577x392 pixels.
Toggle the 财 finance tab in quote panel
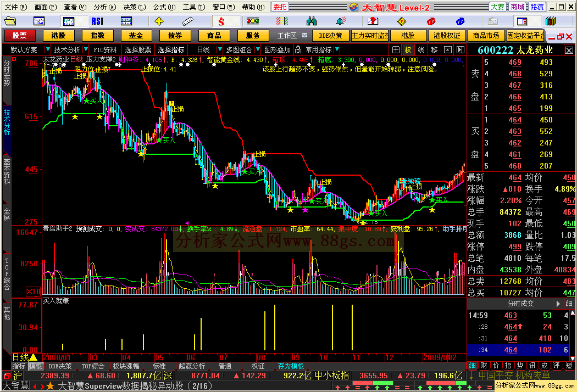coord(484,366)
